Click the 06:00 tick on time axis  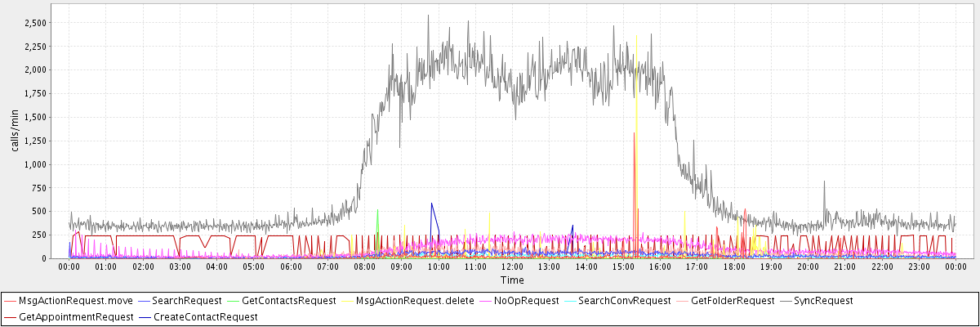click(291, 267)
